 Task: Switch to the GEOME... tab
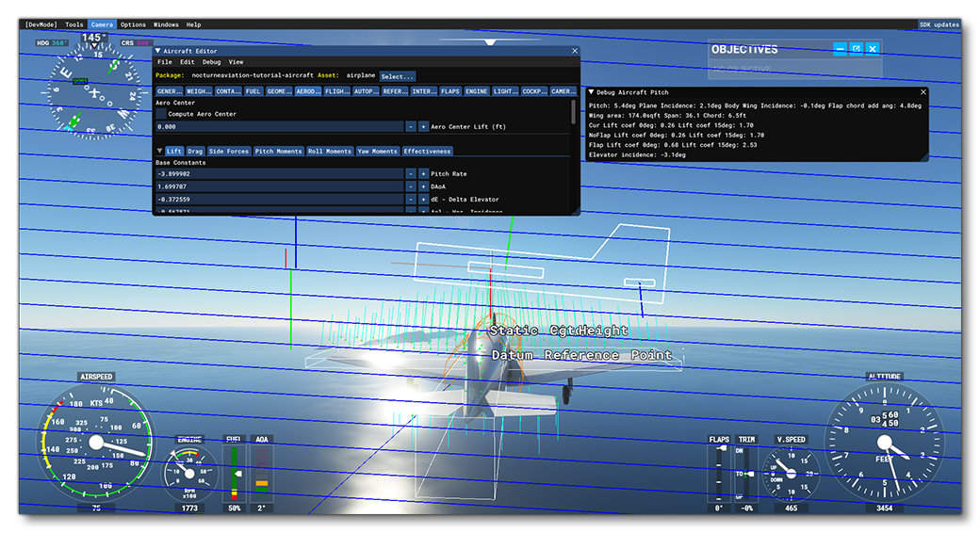tap(278, 91)
